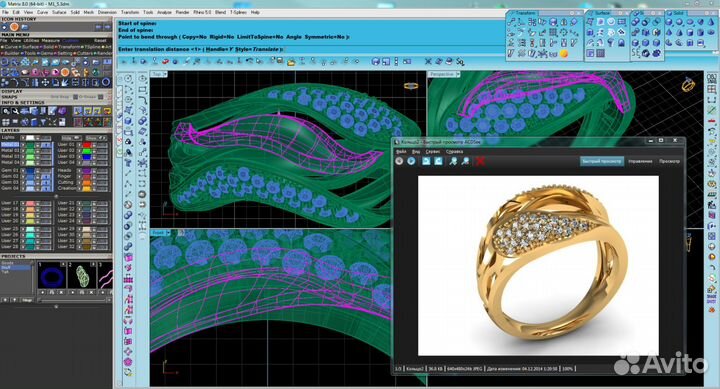The width and height of the screenshot is (720, 389).
Task: Open the Файл menu in ACDSee viewer
Action: [x=401, y=151]
